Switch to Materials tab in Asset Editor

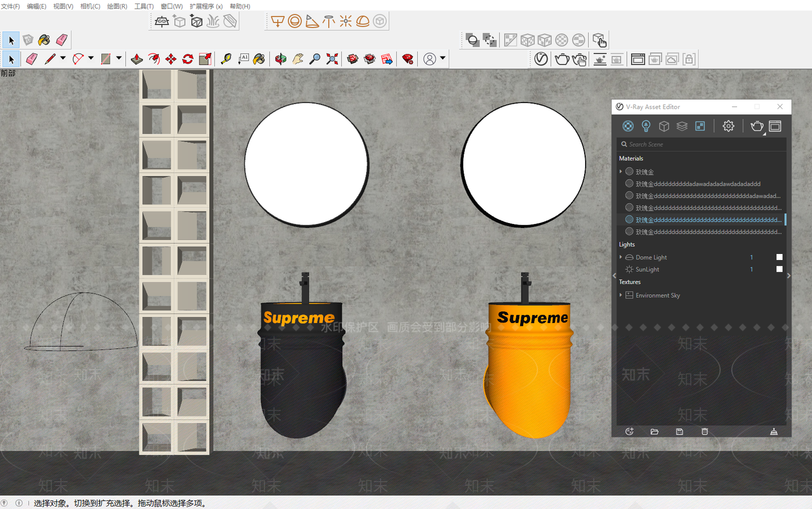tap(628, 126)
